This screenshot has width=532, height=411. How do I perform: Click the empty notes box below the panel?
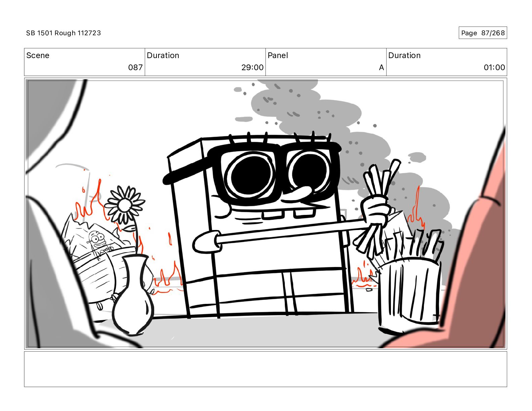pos(265,369)
